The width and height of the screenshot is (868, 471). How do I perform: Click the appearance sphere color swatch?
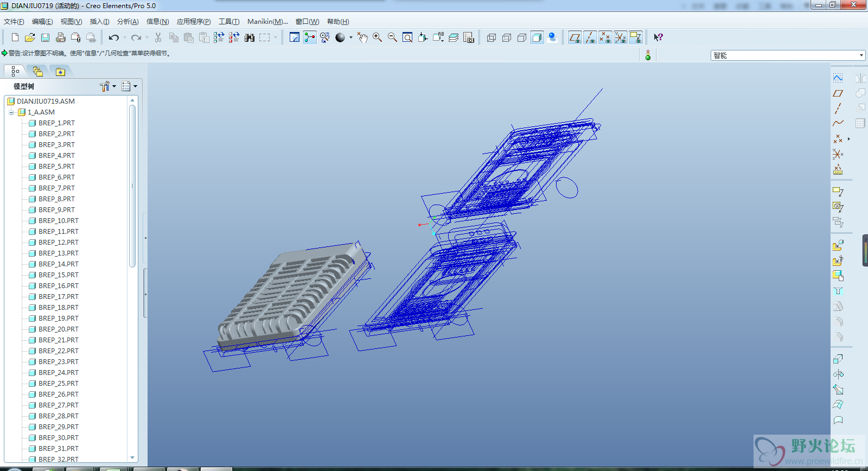coord(340,37)
